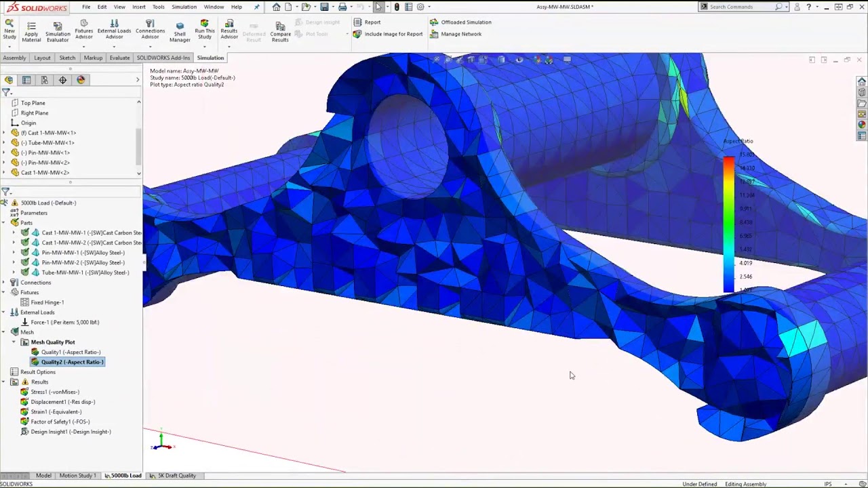
Task: Expand the (-) Pin-MW-MW<1> component
Action: point(4,152)
